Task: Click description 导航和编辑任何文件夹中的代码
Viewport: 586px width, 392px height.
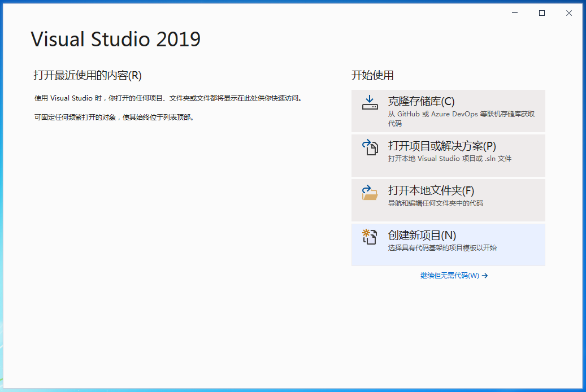Action: tap(435, 203)
